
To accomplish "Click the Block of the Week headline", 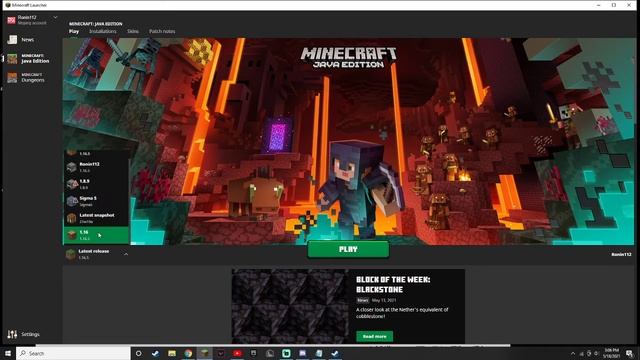I will [393, 284].
